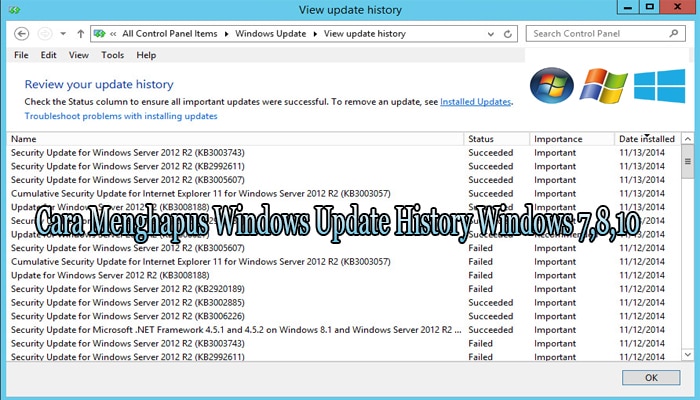Image resolution: width=700 pixels, height=400 pixels.
Task: Click Windows Update breadcrumb
Action: [271, 33]
